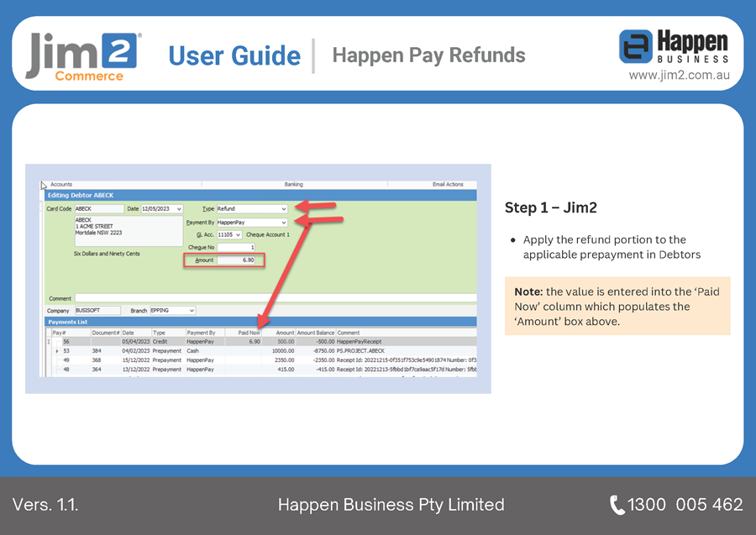This screenshot has height=535, width=756.
Task: Click the Banking ribbon group label
Action: 294,184
